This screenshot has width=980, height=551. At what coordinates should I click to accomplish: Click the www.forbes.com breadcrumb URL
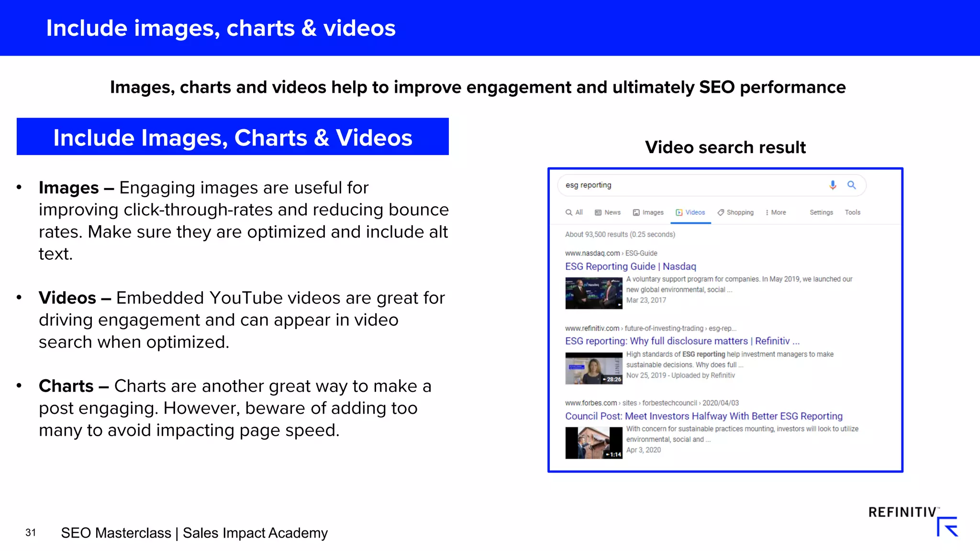pyautogui.click(x=652, y=403)
